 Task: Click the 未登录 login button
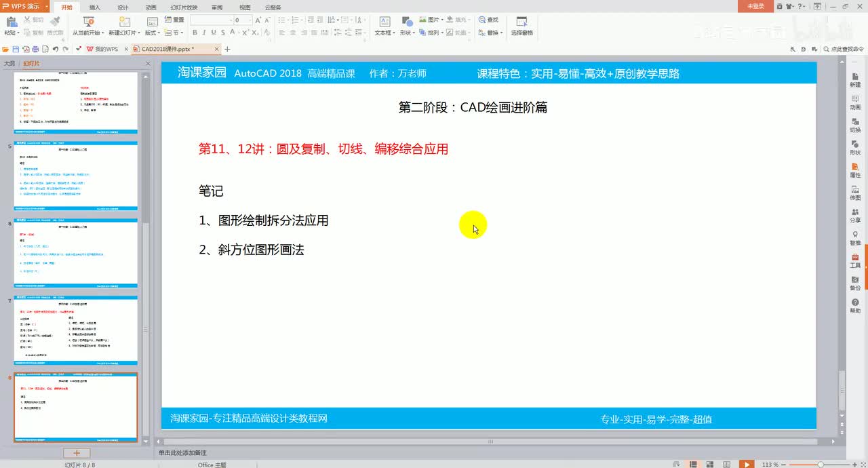[755, 6]
